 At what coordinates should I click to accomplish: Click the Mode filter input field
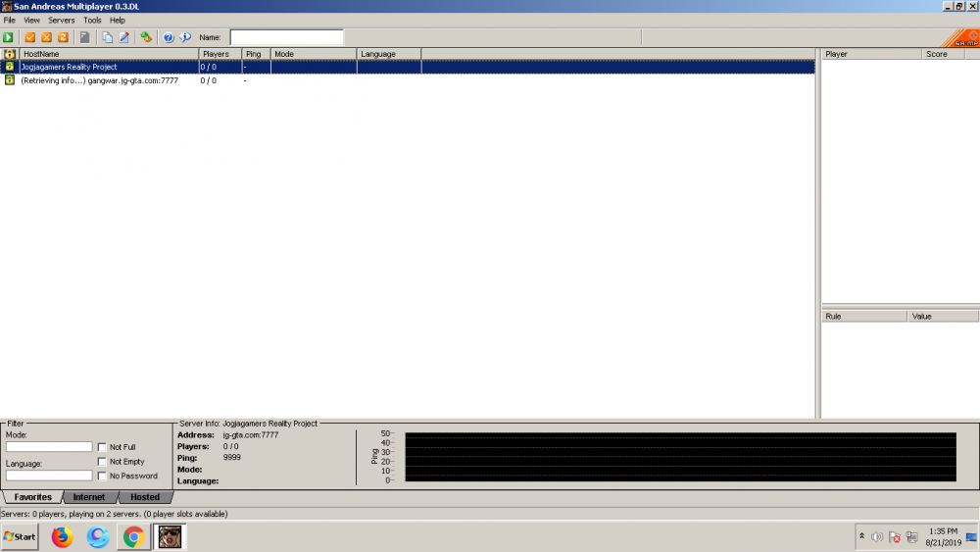tap(49, 447)
